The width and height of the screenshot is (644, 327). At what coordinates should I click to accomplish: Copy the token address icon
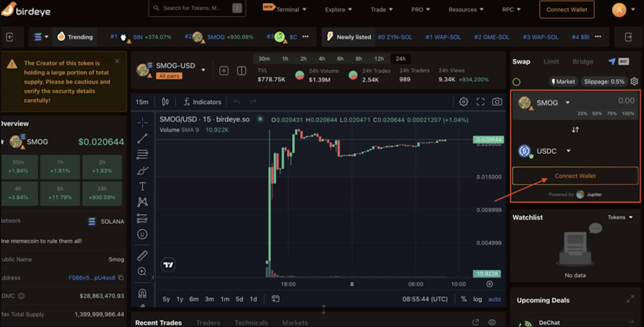pyautogui.click(x=121, y=278)
